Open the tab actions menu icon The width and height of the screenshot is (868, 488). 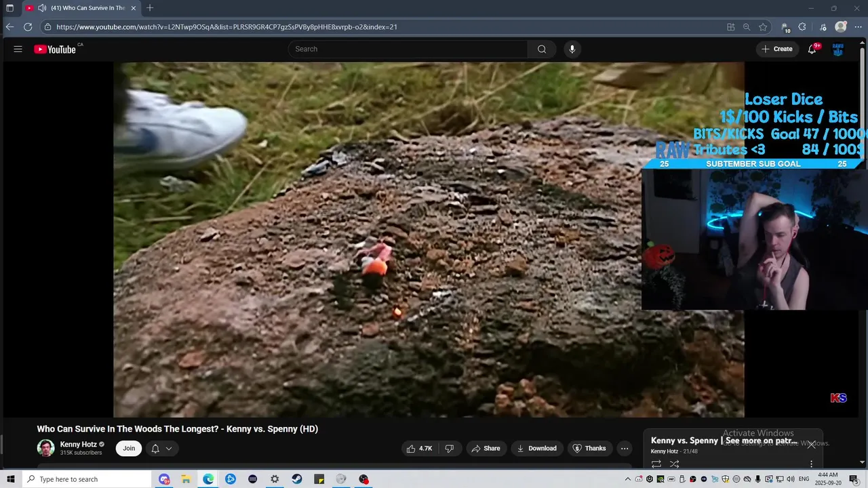coord(9,8)
